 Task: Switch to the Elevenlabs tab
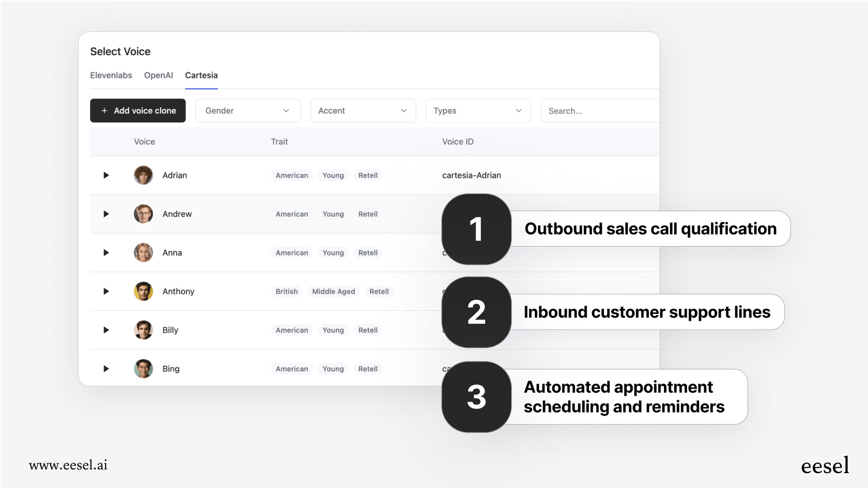pos(111,75)
